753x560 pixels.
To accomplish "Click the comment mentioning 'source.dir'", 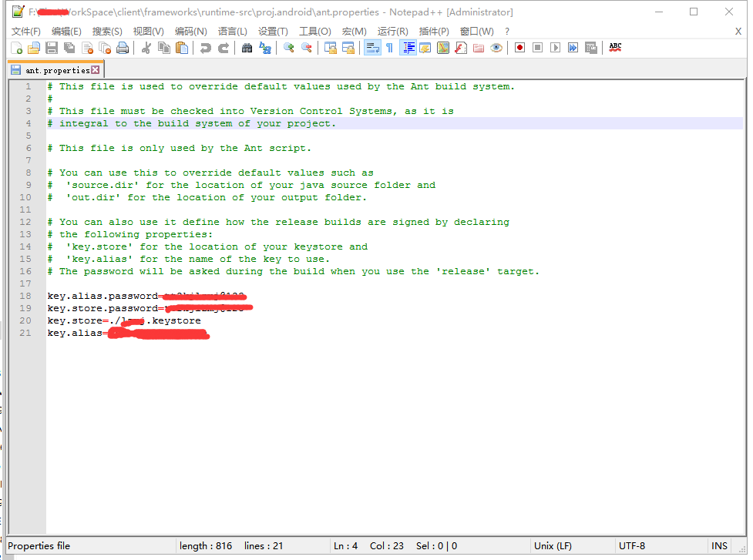I will (x=241, y=185).
